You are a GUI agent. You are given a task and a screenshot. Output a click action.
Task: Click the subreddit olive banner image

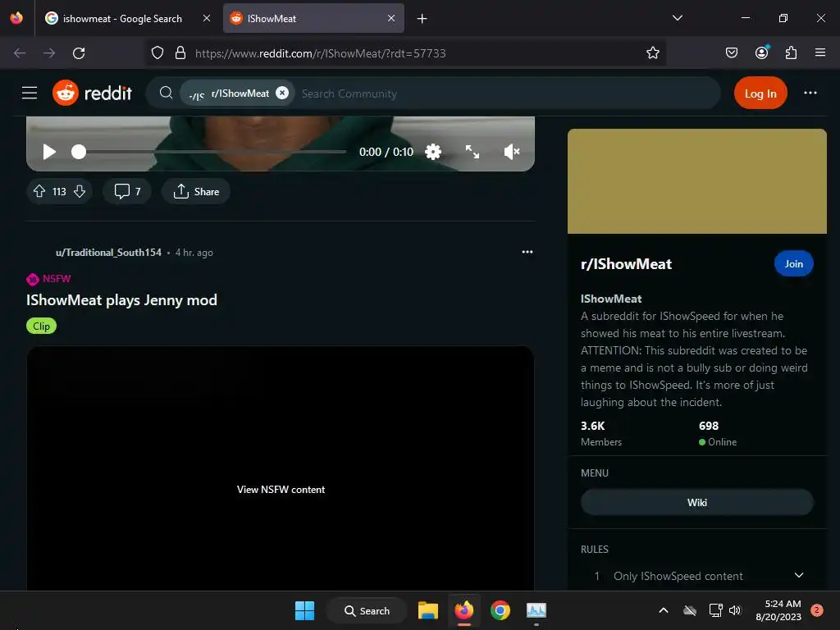697,181
